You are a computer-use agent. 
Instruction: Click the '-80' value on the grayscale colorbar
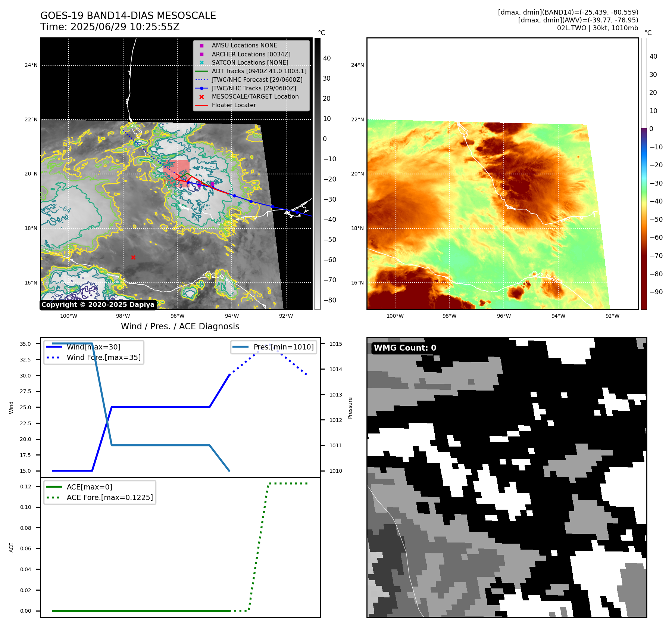330,300
